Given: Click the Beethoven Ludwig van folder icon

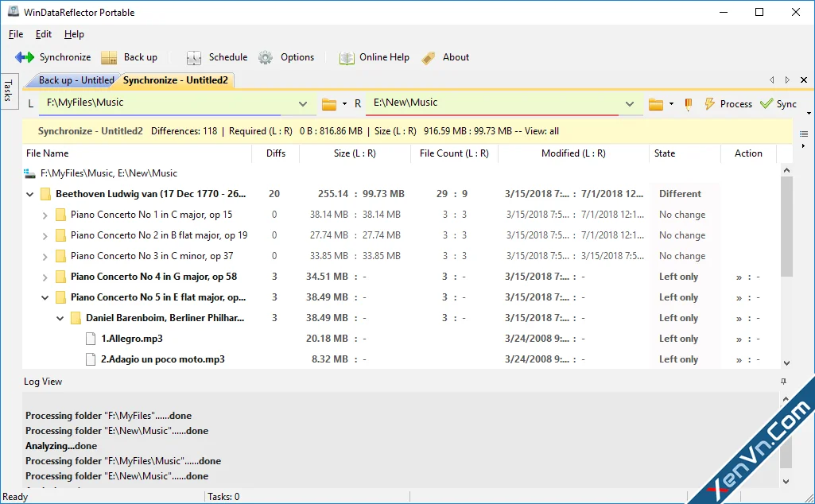Looking at the screenshot, I should pos(46,194).
